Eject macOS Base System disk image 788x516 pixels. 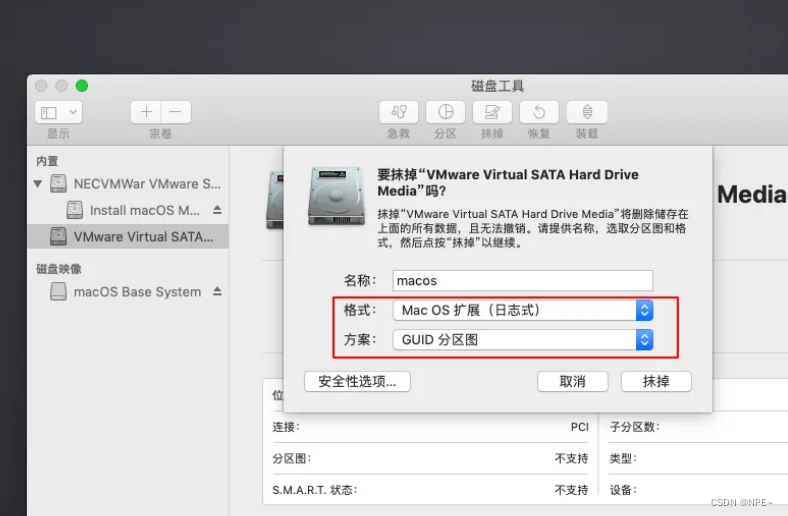(x=217, y=291)
